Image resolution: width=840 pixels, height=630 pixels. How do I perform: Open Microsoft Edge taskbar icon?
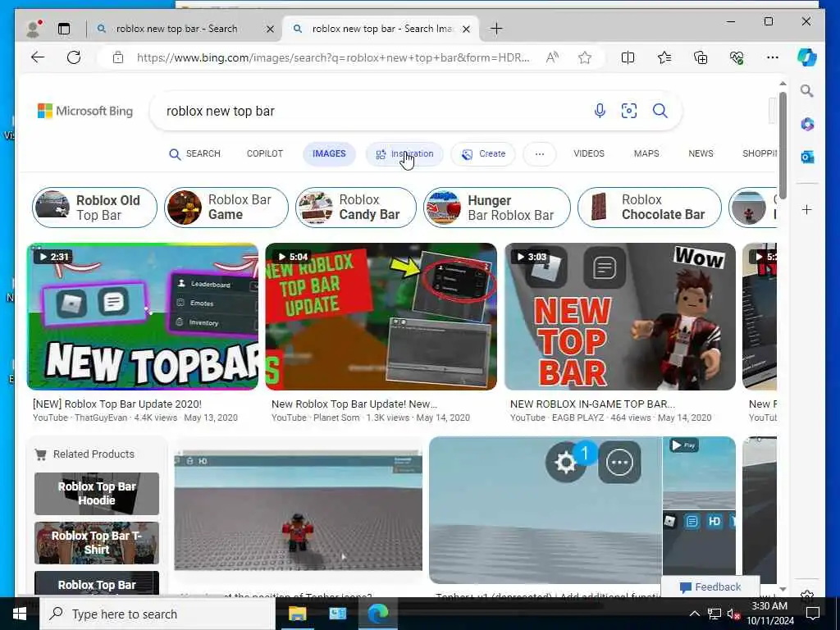(378, 614)
